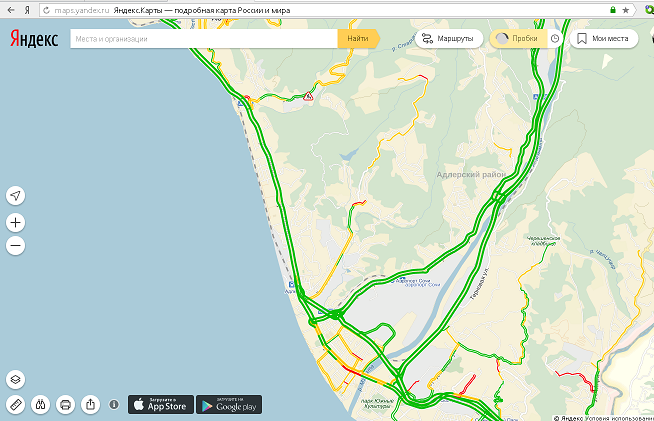
Task: Open panoramas with the binoculars icon
Action: click(x=40, y=404)
